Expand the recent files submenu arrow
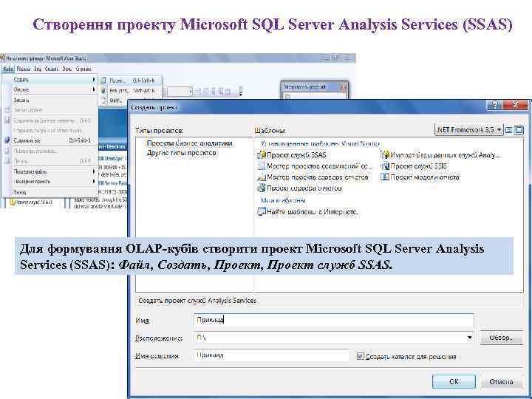The width and height of the screenshot is (532, 399). click(94, 171)
